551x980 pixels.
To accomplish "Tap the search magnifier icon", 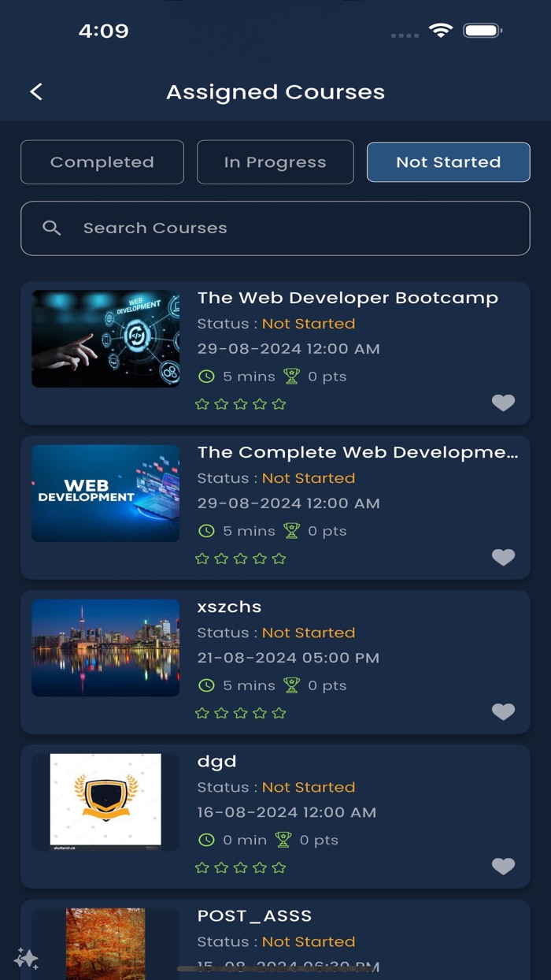I will pyautogui.click(x=52, y=228).
